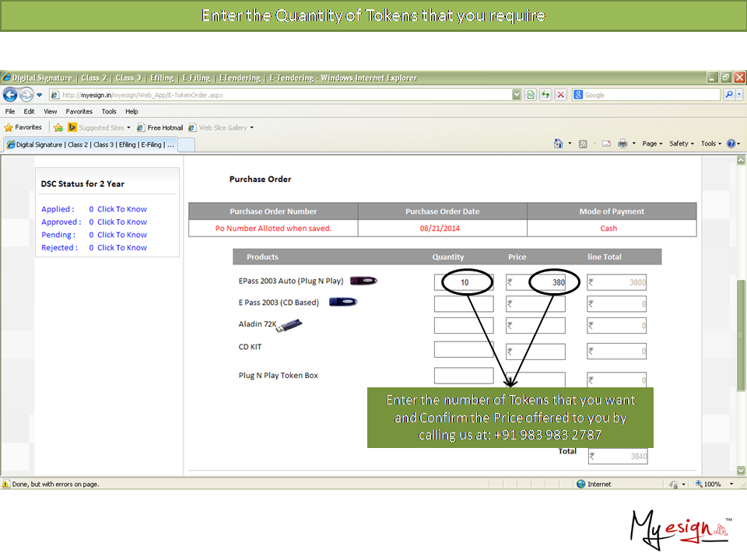The image size is (747, 560).
Task: Click the Read Mail envelope icon
Action: click(x=606, y=144)
